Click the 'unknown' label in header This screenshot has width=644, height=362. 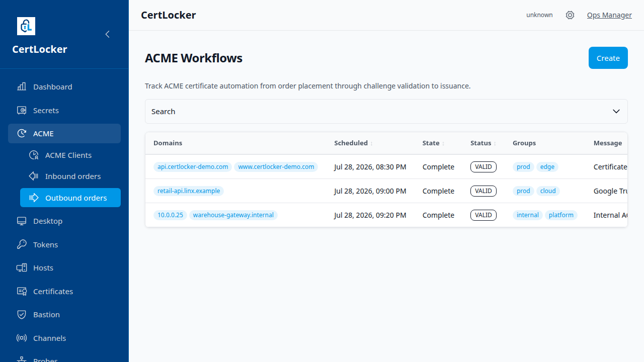click(x=539, y=15)
